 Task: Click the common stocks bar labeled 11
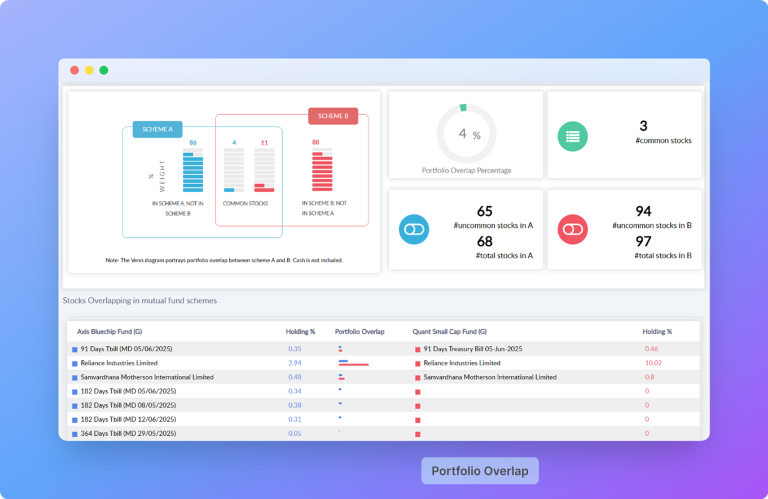click(x=264, y=170)
